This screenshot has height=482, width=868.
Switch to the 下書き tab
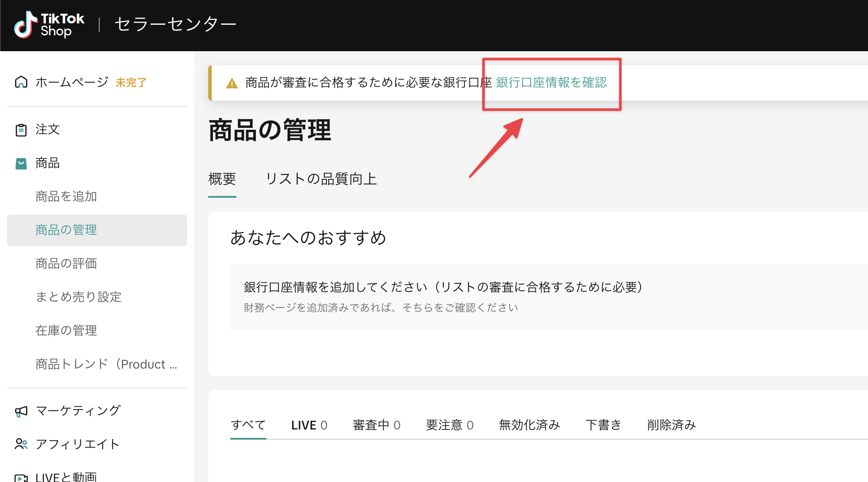(x=603, y=425)
